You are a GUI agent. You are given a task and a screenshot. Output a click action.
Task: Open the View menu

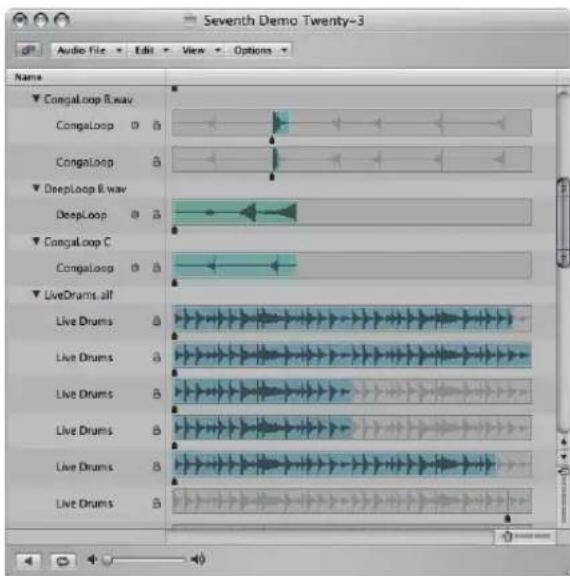(x=201, y=50)
